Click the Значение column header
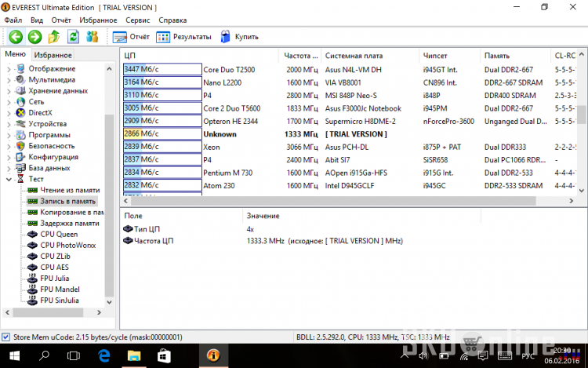The image size is (588, 368). (x=361, y=216)
